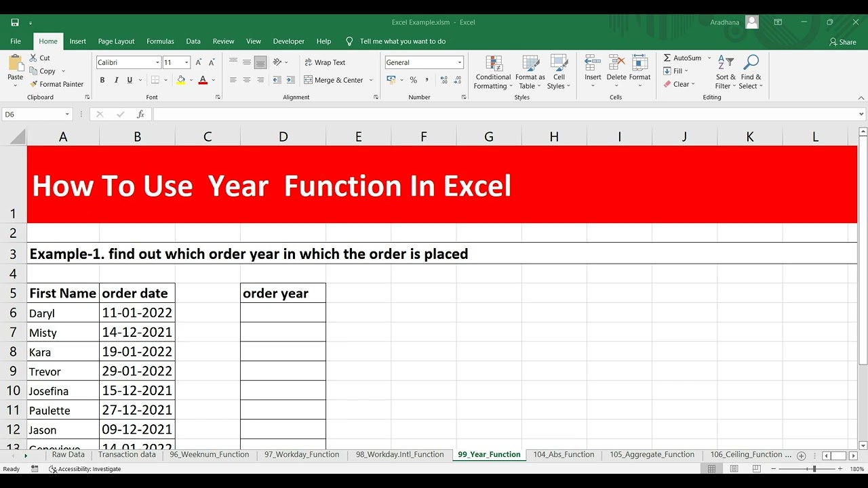This screenshot has width=868, height=488.
Task: Select column D header
Action: pyautogui.click(x=283, y=137)
